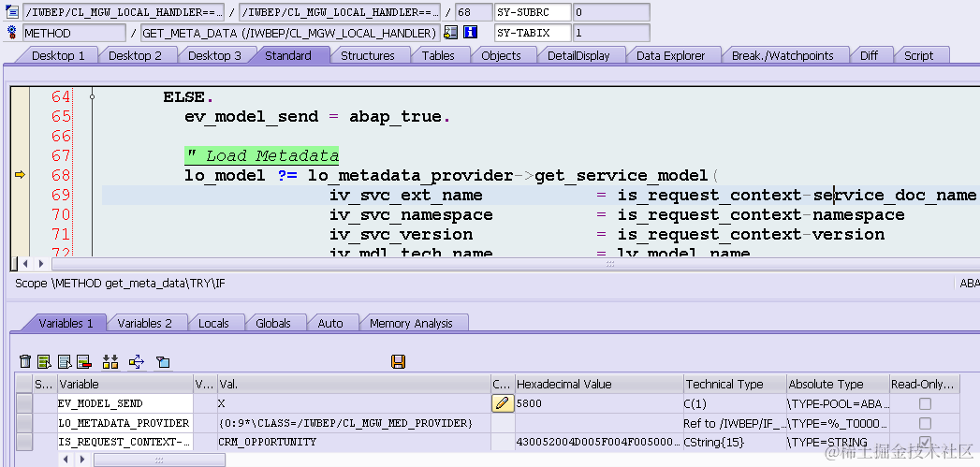The image size is (980, 467).
Task: Open the Structures tab
Action: coord(368,55)
